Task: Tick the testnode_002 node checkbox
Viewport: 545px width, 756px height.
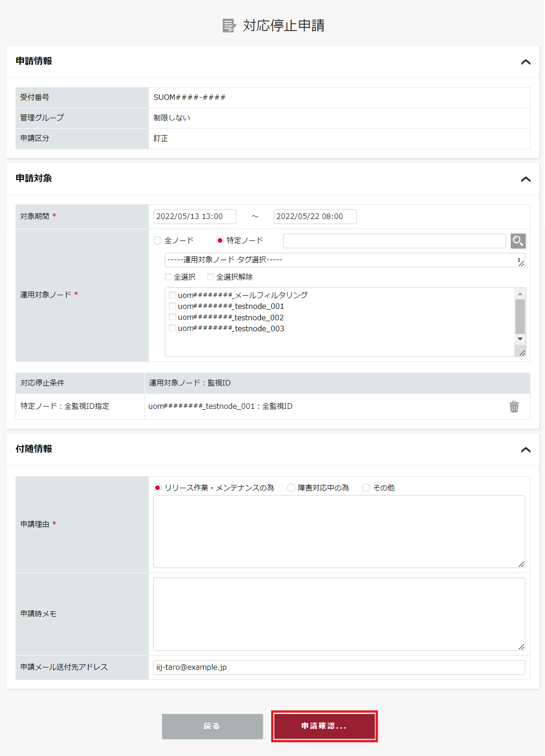Action: click(173, 317)
